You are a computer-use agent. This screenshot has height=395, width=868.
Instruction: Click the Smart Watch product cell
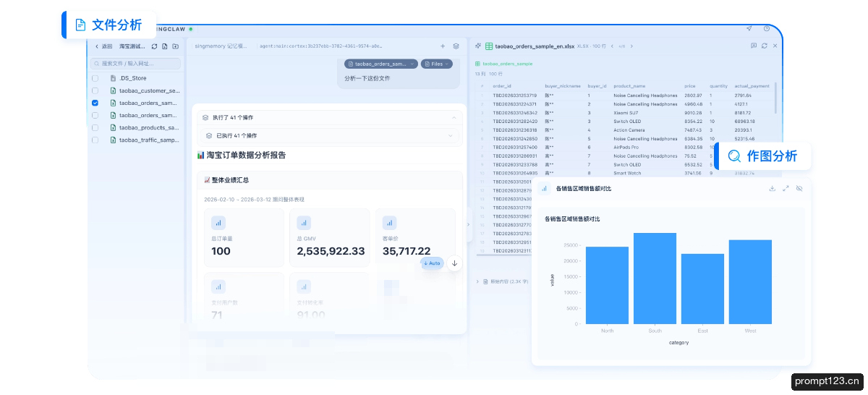pyautogui.click(x=628, y=174)
